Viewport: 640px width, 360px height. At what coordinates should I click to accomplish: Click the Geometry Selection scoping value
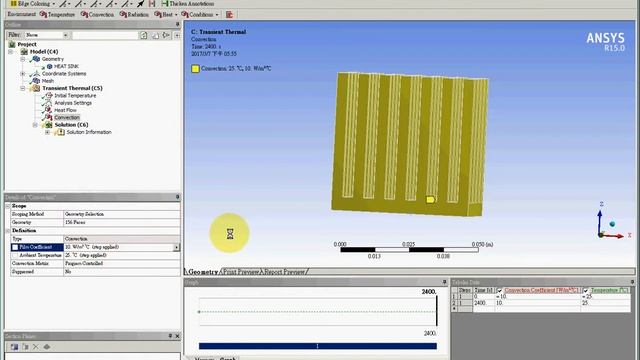[122, 214]
